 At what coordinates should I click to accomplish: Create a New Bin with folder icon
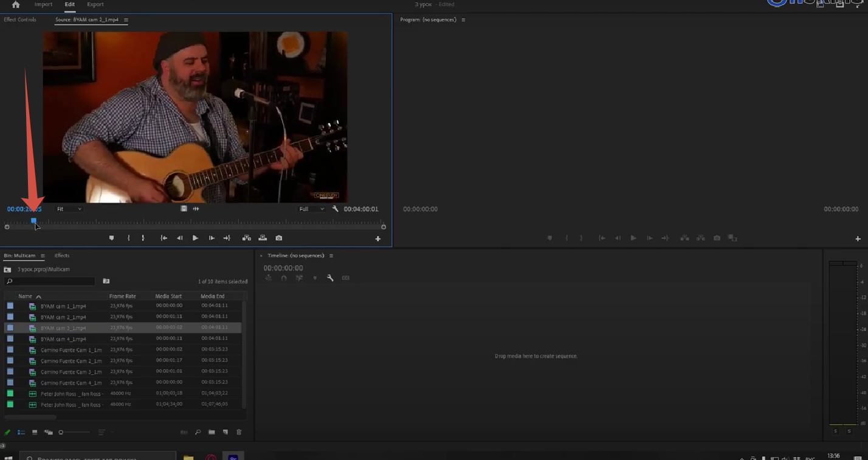(x=212, y=432)
